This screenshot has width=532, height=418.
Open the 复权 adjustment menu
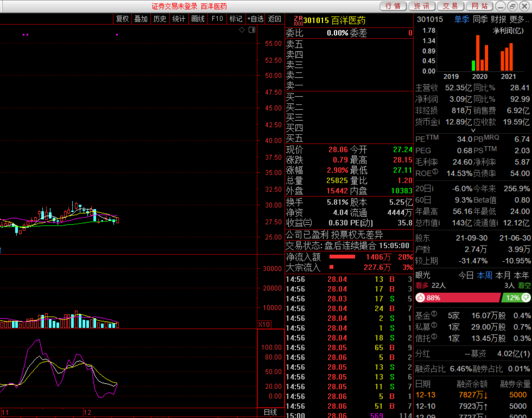point(122,19)
